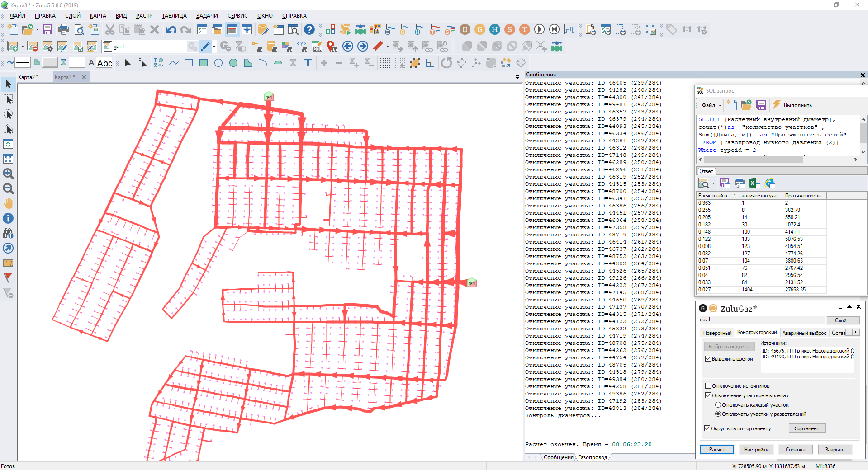Click the Undo arrow in the toolbar

[171, 30]
